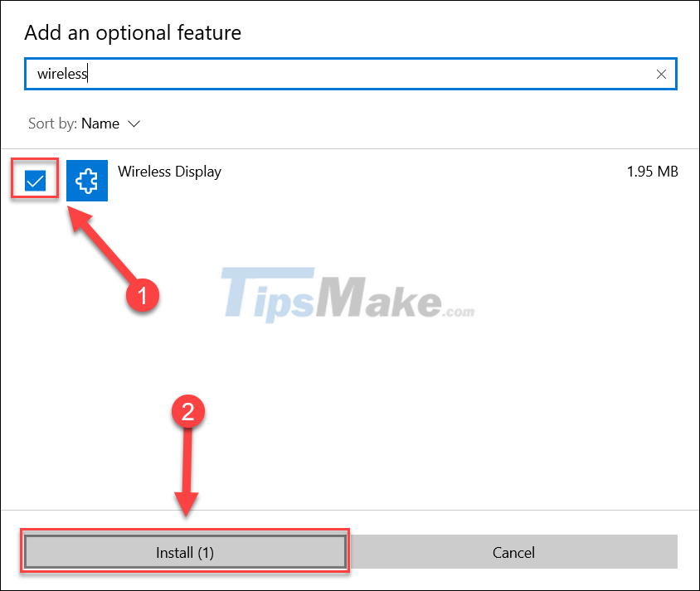Click the word "Name" in sort control

[x=100, y=124]
